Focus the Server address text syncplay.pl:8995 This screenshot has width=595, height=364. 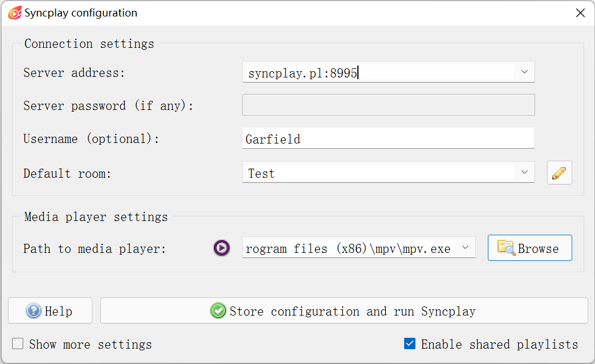(x=303, y=73)
